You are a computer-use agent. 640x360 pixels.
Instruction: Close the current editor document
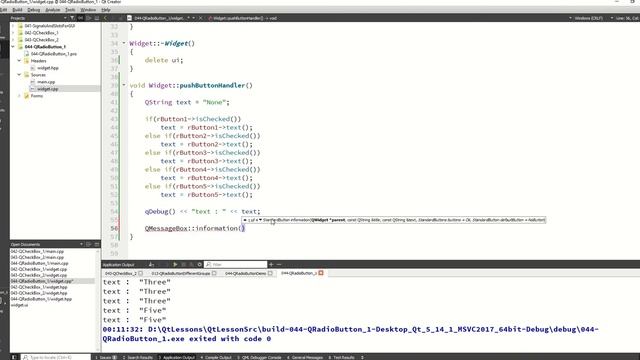pos(200,18)
